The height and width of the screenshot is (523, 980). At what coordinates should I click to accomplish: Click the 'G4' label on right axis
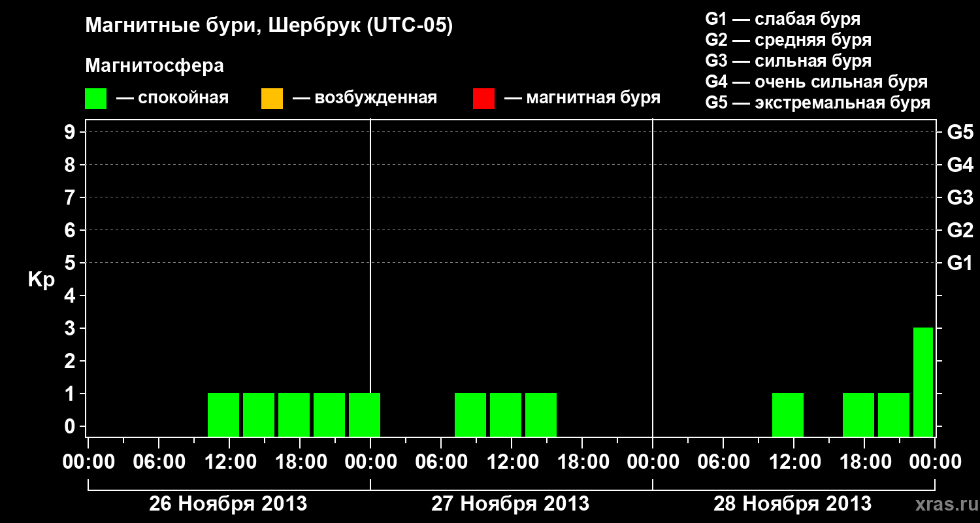[960, 165]
